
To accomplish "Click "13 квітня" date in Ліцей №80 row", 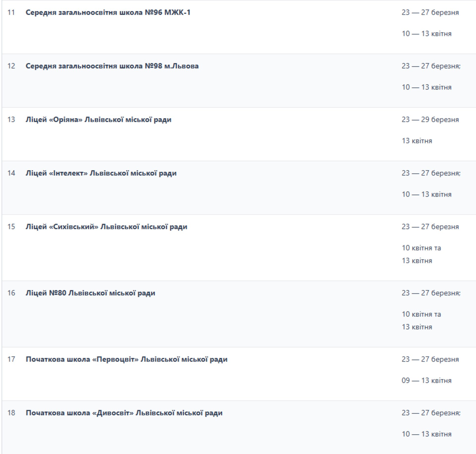I will pyautogui.click(x=417, y=327).
